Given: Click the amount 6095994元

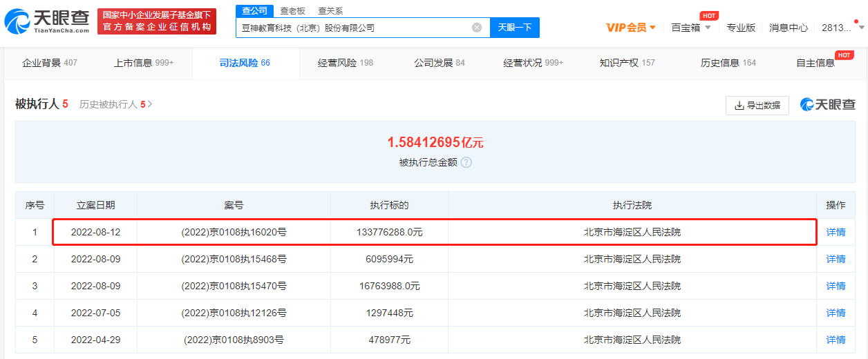Looking at the screenshot, I should pos(389,259).
